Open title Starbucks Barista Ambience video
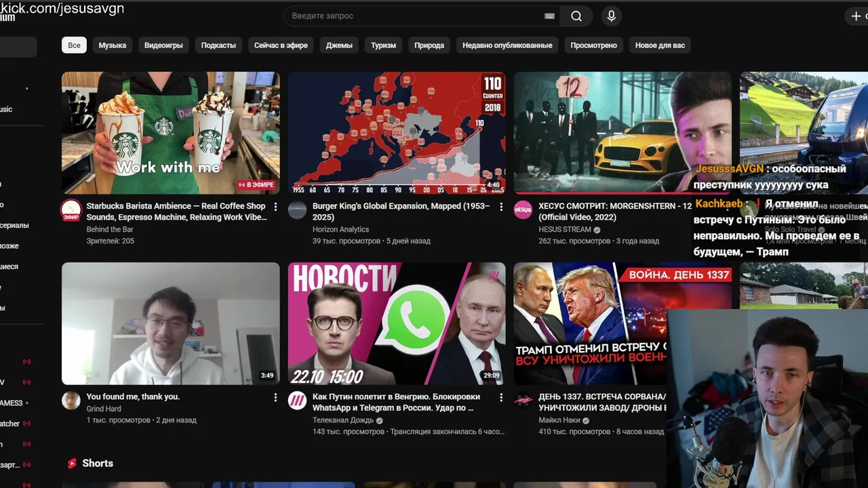 point(176,211)
